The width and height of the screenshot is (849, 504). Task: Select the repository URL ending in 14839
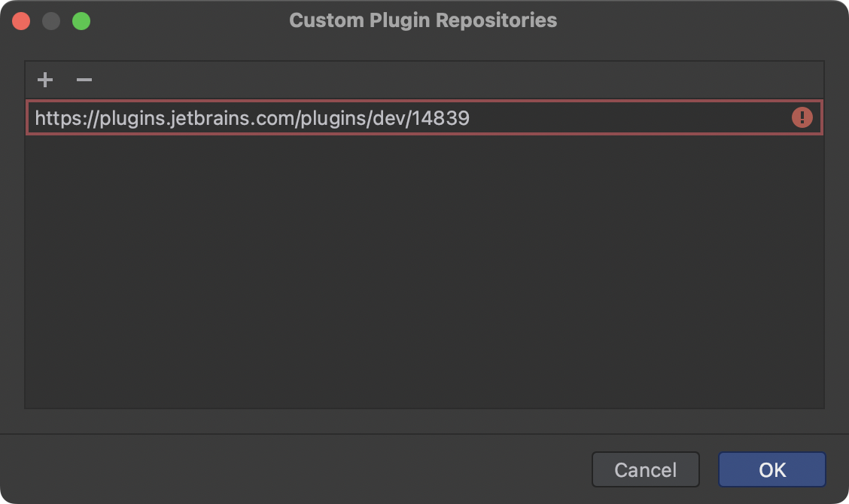coord(252,117)
